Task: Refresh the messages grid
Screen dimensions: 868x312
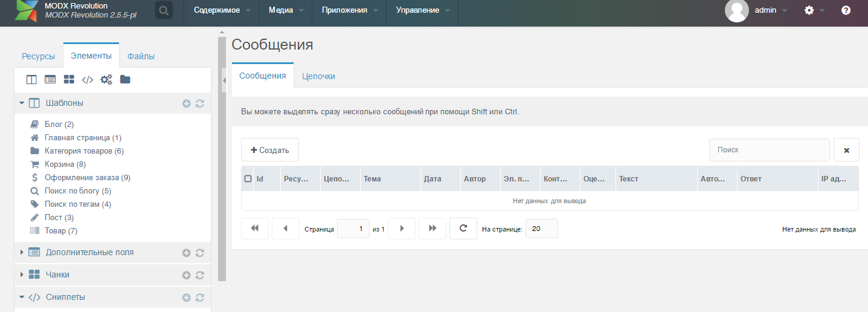Action: tap(463, 229)
